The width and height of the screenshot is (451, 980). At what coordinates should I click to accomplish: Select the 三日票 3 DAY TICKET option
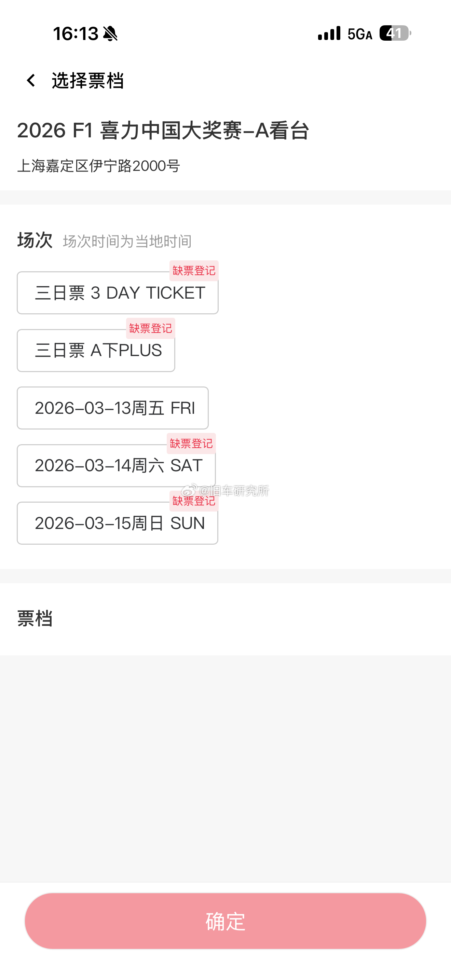click(x=118, y=292)
